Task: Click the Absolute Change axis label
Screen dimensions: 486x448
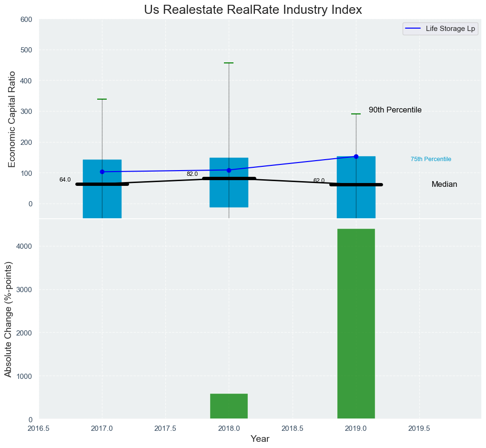Action: [8, 319]
